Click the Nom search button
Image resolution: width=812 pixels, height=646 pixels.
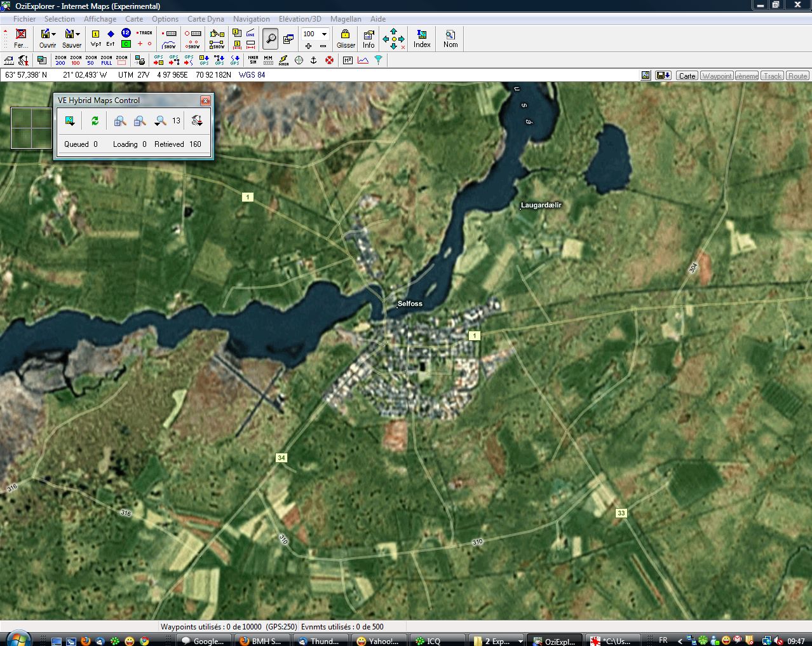450,38
